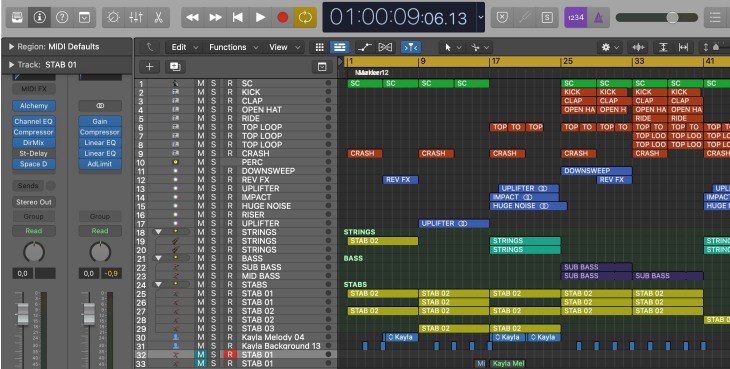Open the Library button in control bar
The height and width of the screenshot is (369, 730).
pyautogui.click(x=17, y=18)
